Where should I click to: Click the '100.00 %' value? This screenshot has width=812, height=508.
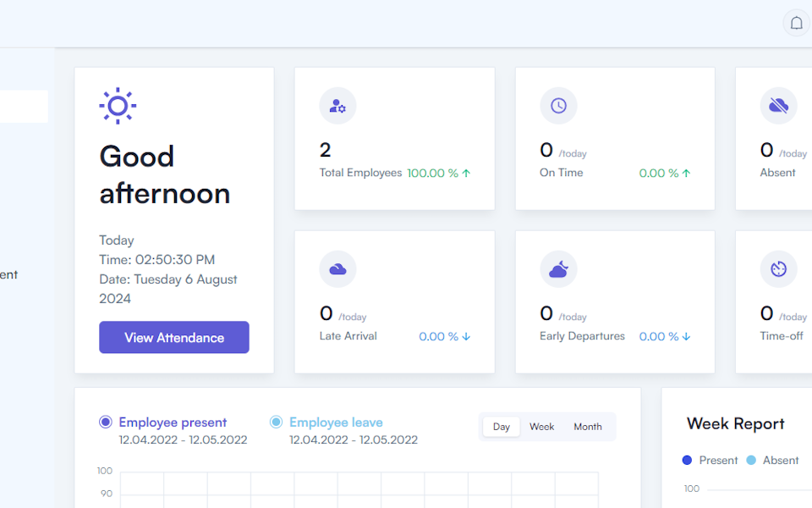[432, 173]
